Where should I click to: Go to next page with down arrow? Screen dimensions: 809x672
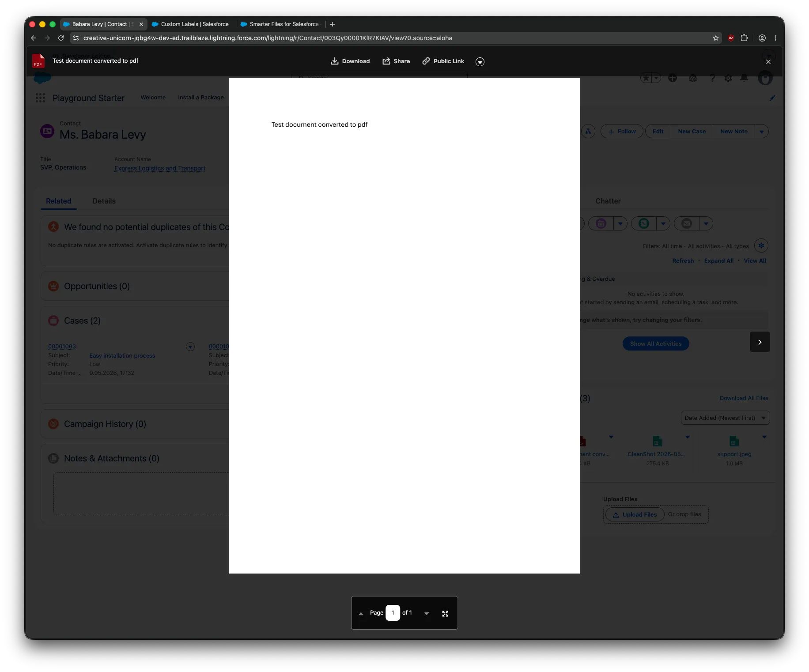(x=427, y=613)
